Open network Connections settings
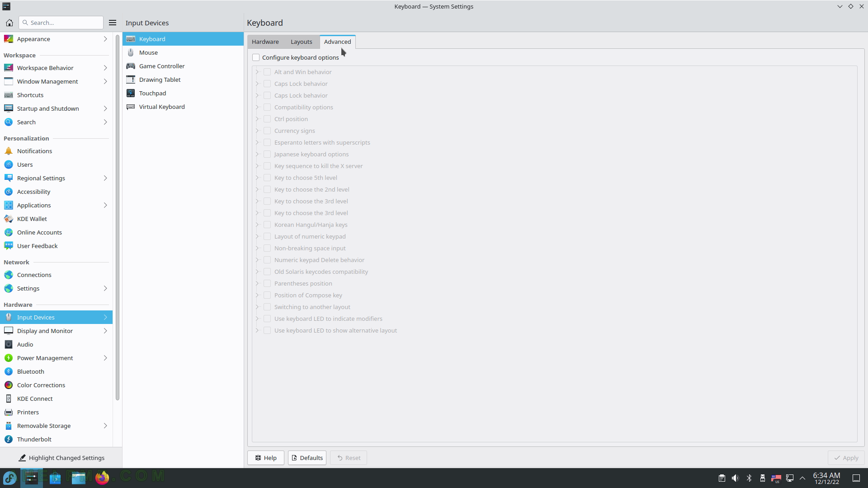The height and width of the screenshot is (488, 868). (56, 275)
